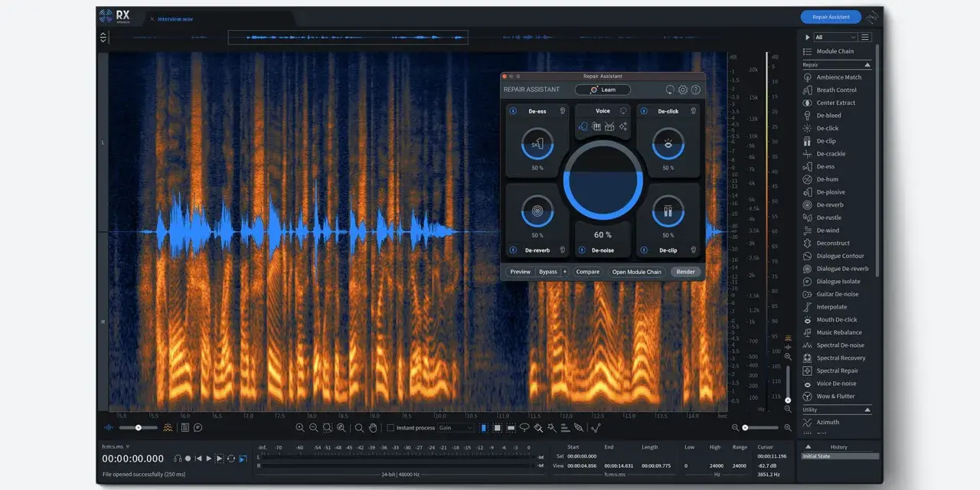Open the plus menu next to Bypass
The height and width of the screenshot is (490, 980).
click(565, 272)
